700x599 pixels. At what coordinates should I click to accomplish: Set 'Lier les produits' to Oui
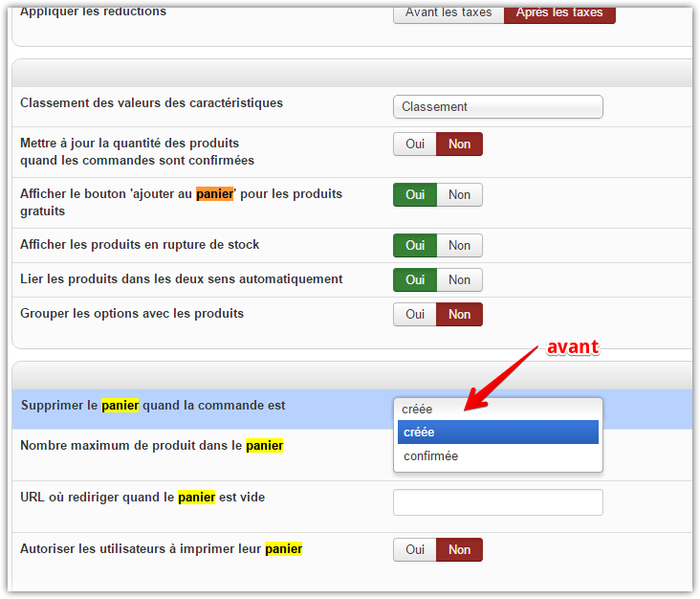(415, 279)
